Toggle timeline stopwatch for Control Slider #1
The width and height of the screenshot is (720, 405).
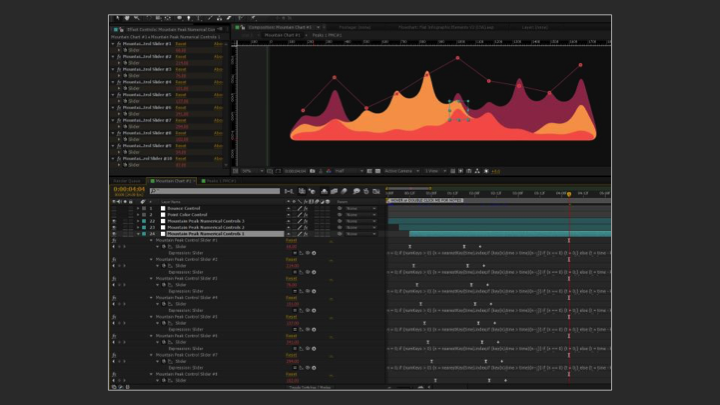coord(164,247)
